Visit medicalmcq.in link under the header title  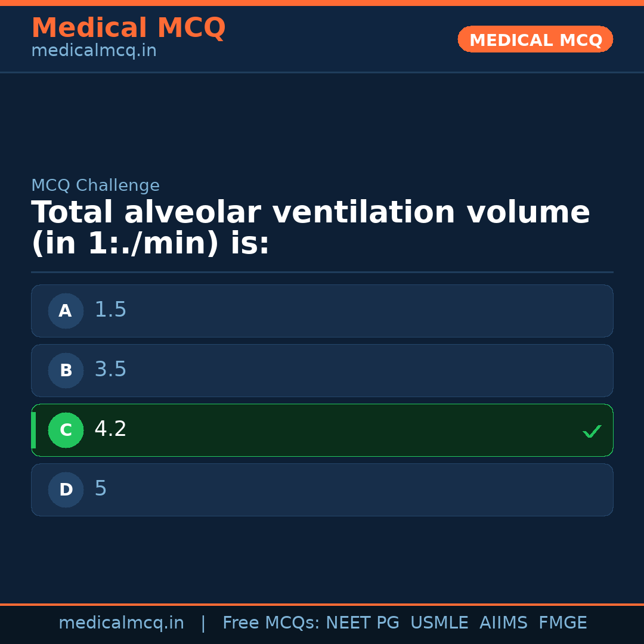94,51
